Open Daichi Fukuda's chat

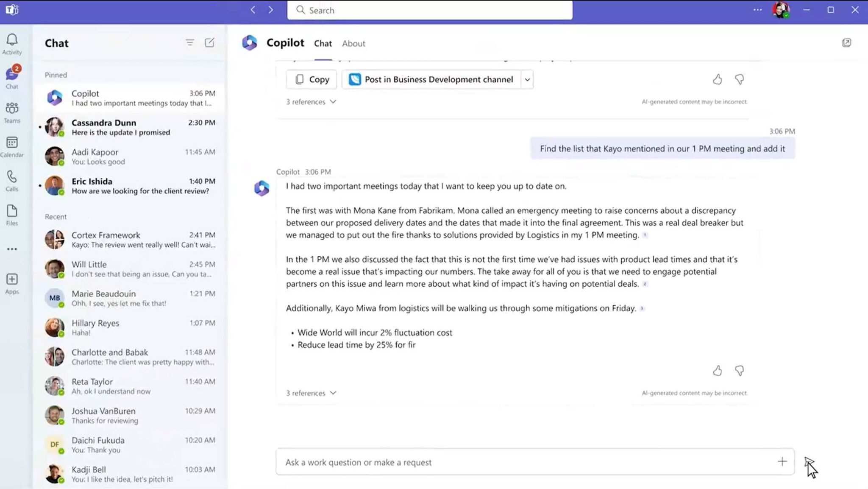click(x=129, y=444)
